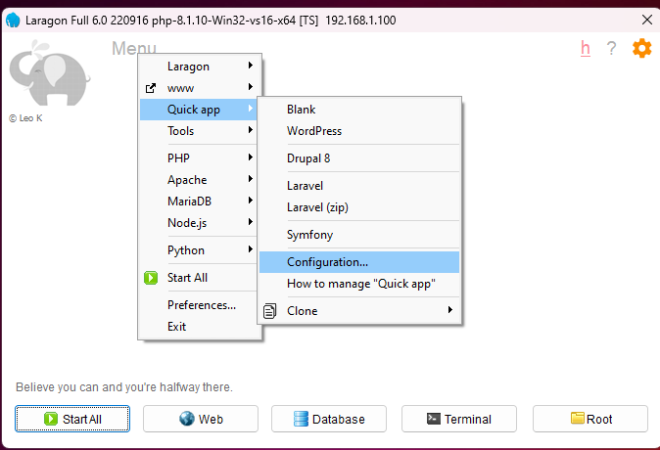The image size is (660, 450).
Task: Open Configuration... in Quick app submenu
Action: click(359, 262)
